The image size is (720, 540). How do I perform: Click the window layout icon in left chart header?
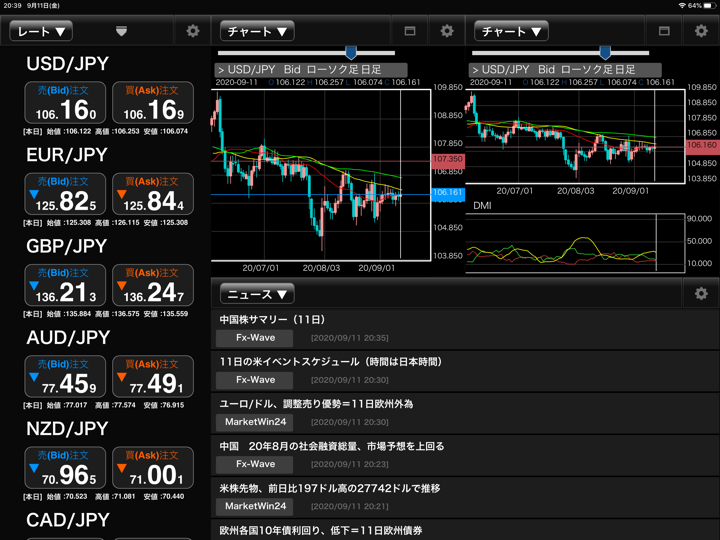coord(410,31)
